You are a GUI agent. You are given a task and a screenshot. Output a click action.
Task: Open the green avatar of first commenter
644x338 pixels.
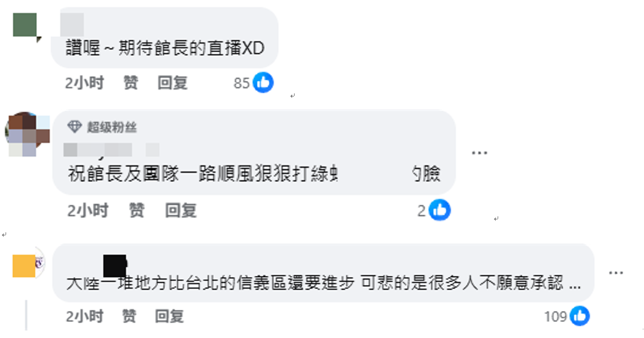(25, 25)
